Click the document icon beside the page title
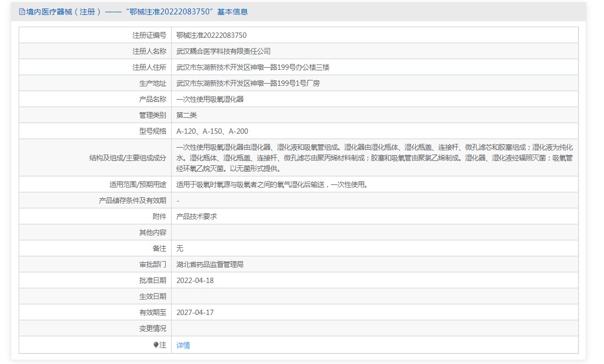The image size is (604, 364). click(x=22, y=12)
